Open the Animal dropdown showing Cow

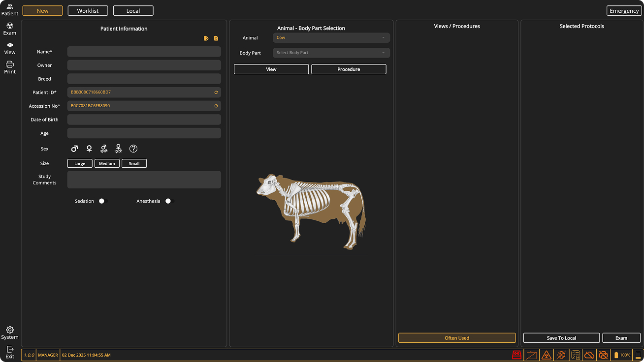331,38
